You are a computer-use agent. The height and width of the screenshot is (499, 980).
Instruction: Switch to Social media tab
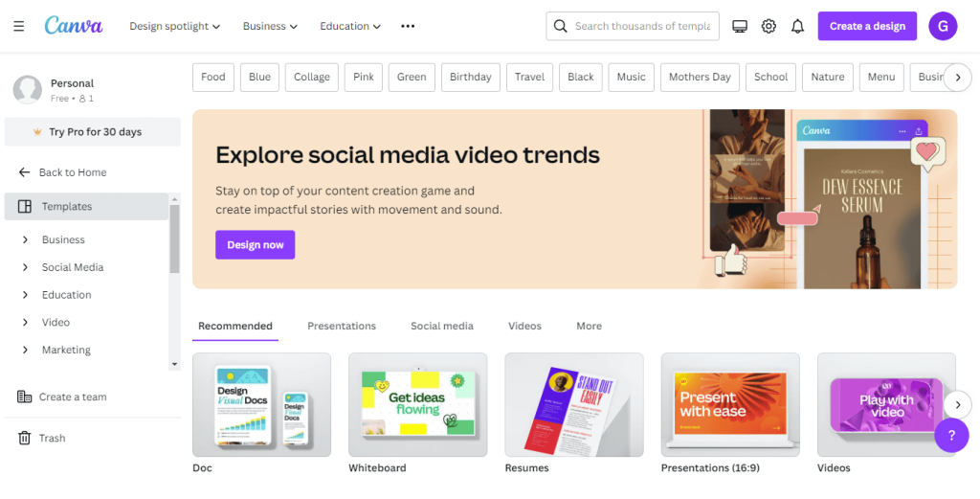point(442,326)
